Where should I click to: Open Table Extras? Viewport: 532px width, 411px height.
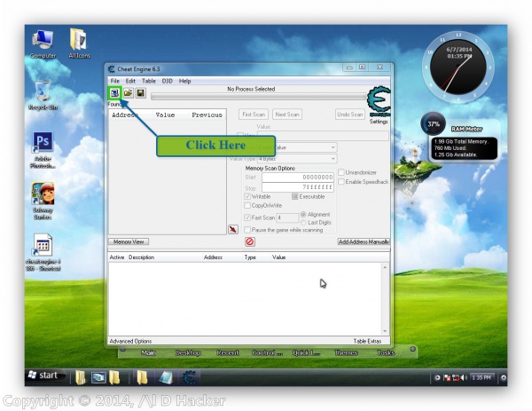tap(367, 341)
